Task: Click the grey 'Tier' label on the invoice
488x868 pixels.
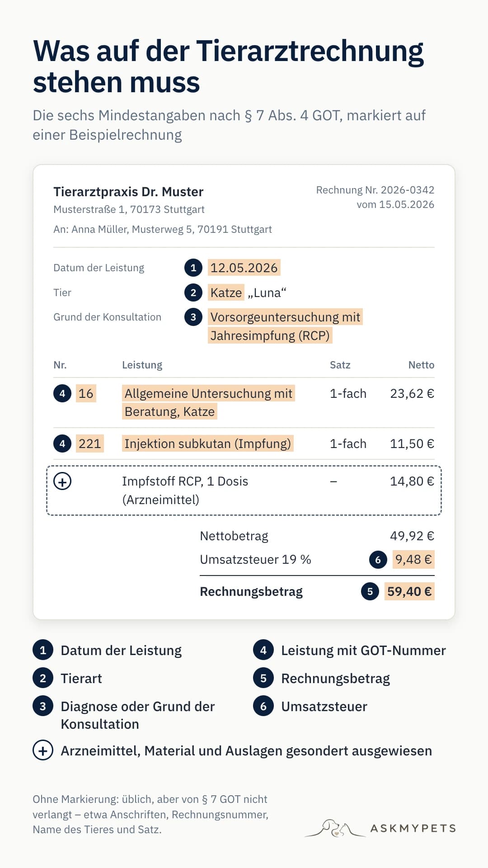Action: [x=62, y=292]
